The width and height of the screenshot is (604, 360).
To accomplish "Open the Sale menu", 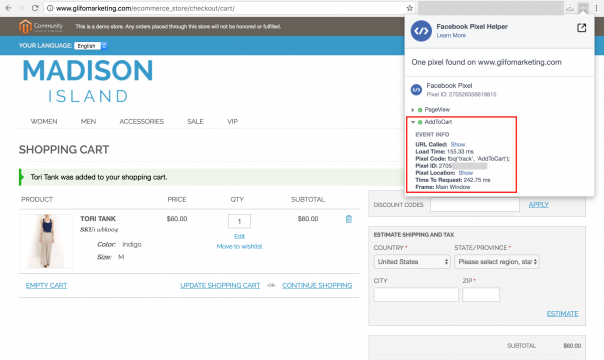I will [x=195, y=122].
